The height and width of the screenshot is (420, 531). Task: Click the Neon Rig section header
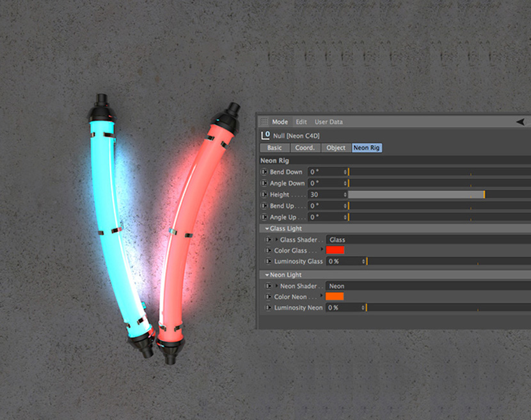[x=395, y=160]
